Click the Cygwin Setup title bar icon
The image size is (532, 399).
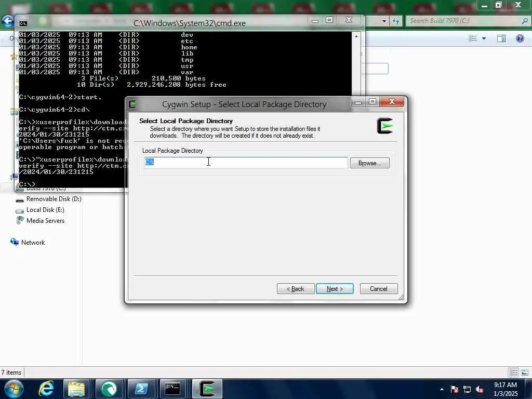pos(133,104)
